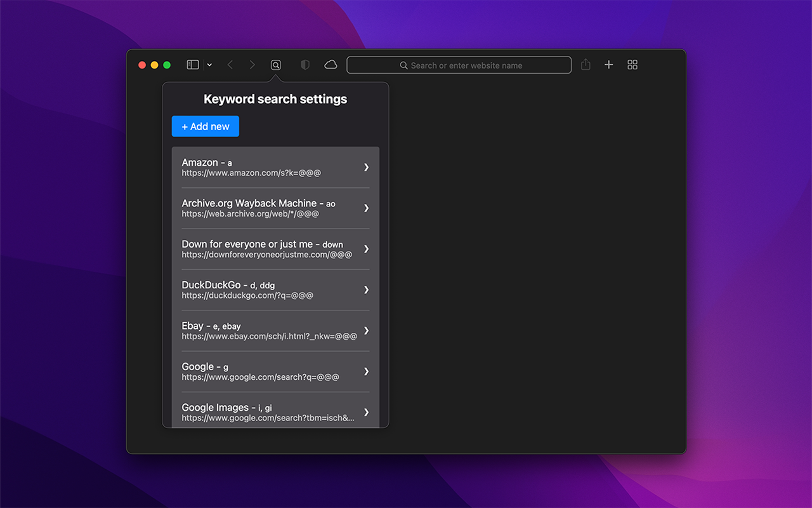Screen dimensions: 812x508
Task: Open the Share menu icon
Action: pyautogui.click(x=585, y=64)
